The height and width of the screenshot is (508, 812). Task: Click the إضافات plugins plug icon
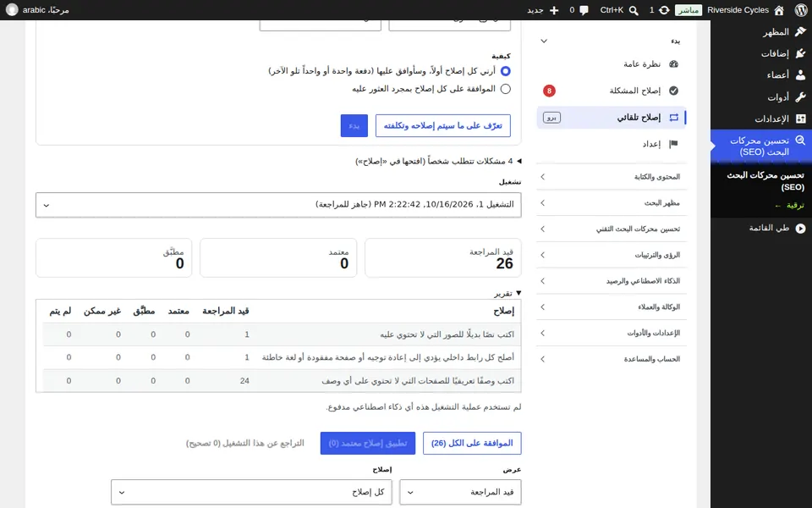tap(800, 53)
